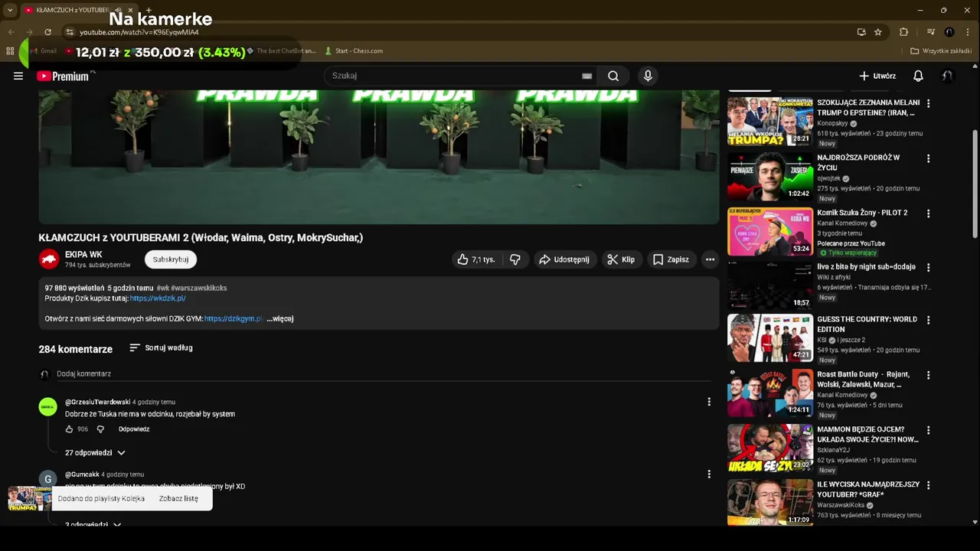Screen dimensions: 980x551
Task: Dislike GrzesiuTwardowski's comment
Action: click(x=100, y=429)
